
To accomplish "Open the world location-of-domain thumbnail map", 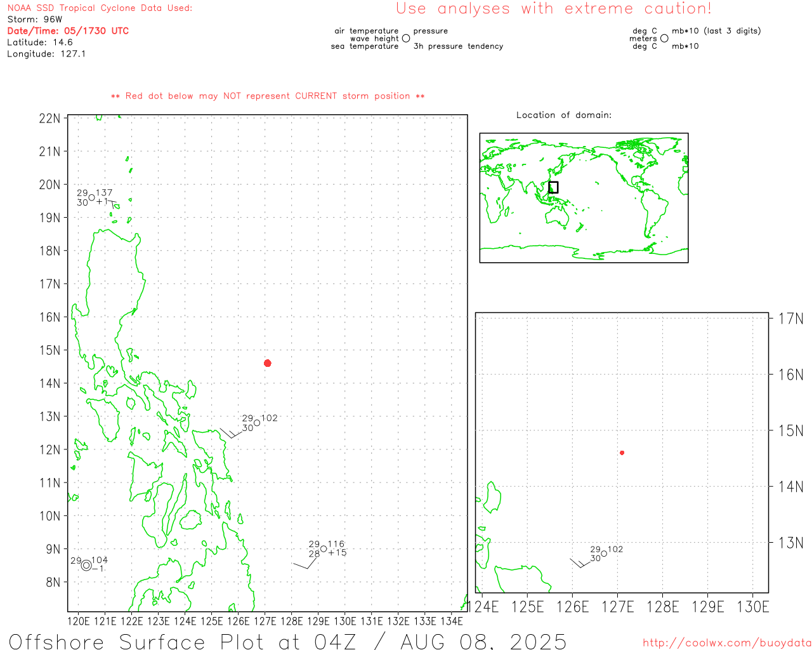I will (x=584, y=198).
